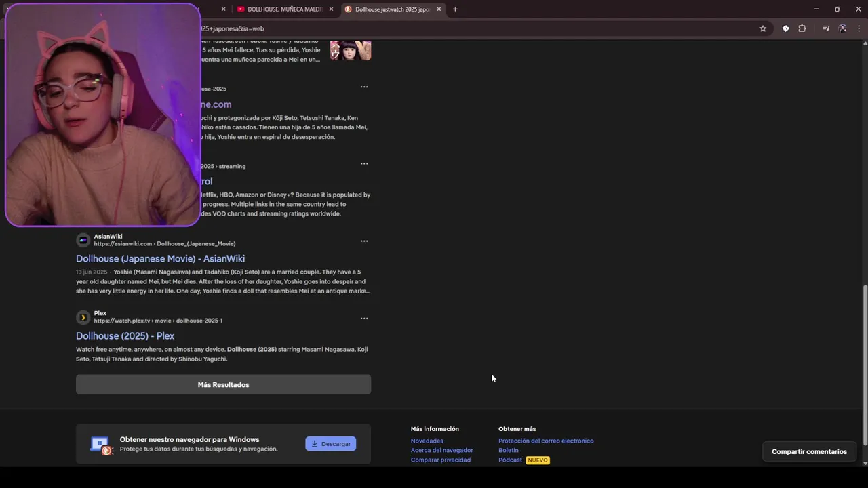Click the watch.plex.tv URL breadcrumb

158,321
